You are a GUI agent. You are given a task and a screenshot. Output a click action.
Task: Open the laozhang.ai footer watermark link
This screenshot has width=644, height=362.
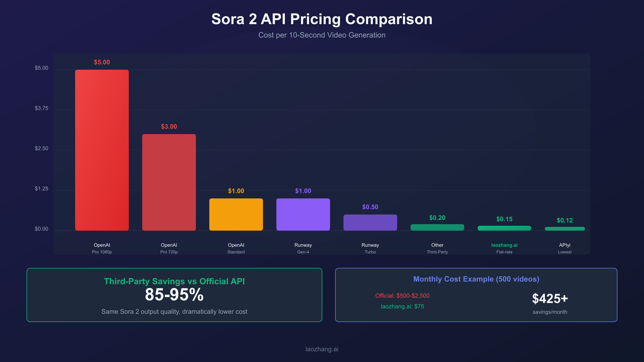point(322,349)
